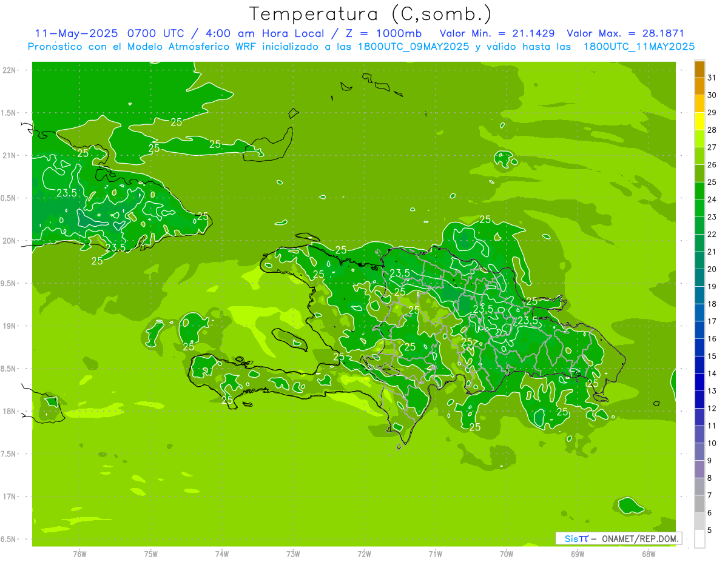This screenshot has width=728, height=562.
Task: Click the colorbar swatch between 25 and 26
Action: coord(699,173)
